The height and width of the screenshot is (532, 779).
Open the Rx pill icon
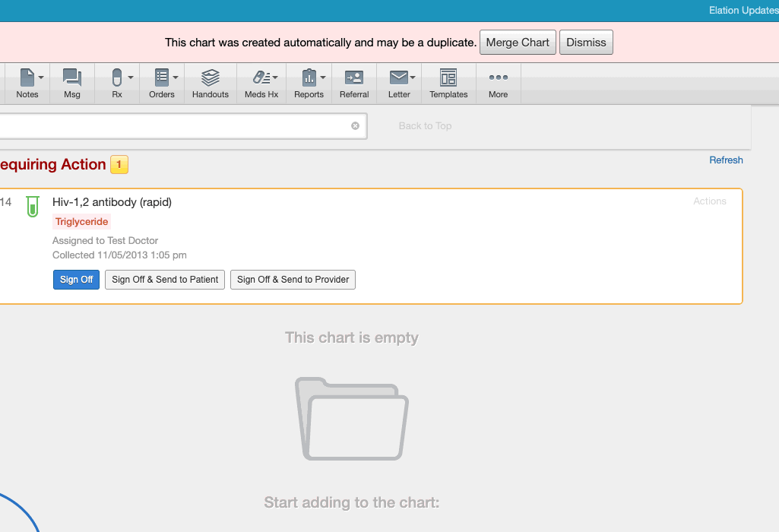pos(116,78)
